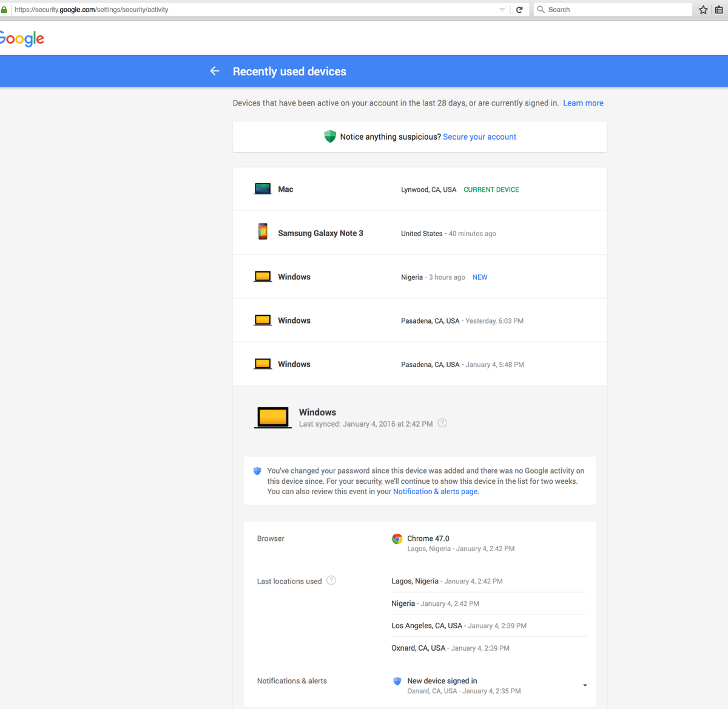
Task: Click the laptop icon for Windows January 4, 5:48 PM
Action: (263, 364)
